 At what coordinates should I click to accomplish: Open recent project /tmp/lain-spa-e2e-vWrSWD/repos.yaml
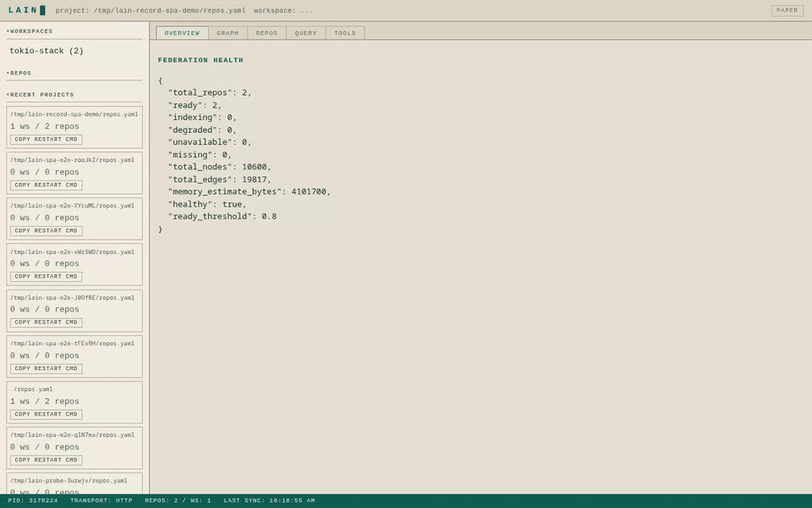tap(72, 252)
